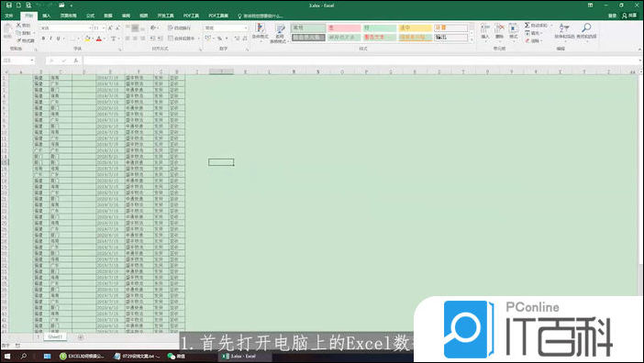Viewport: 644px width, 363px height.
Task: Toggle Underline formatting button
Action: coord(59,38)
